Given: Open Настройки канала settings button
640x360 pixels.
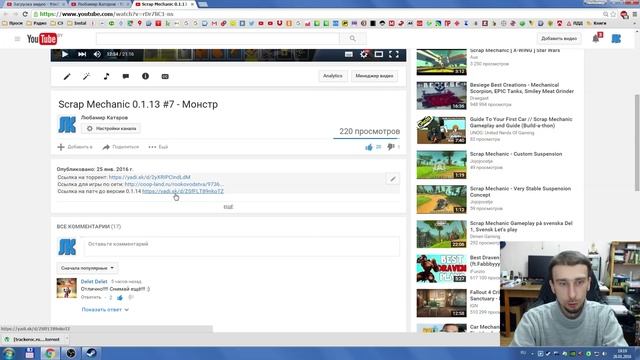Looking at the screenshot, I should (x=111, y=129).
